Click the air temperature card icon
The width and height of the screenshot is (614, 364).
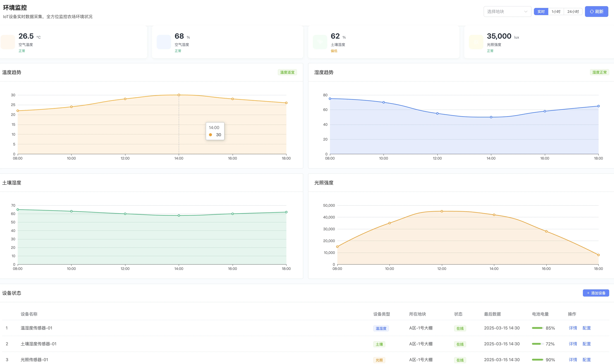pyautogui.click(x=8, y=42)
